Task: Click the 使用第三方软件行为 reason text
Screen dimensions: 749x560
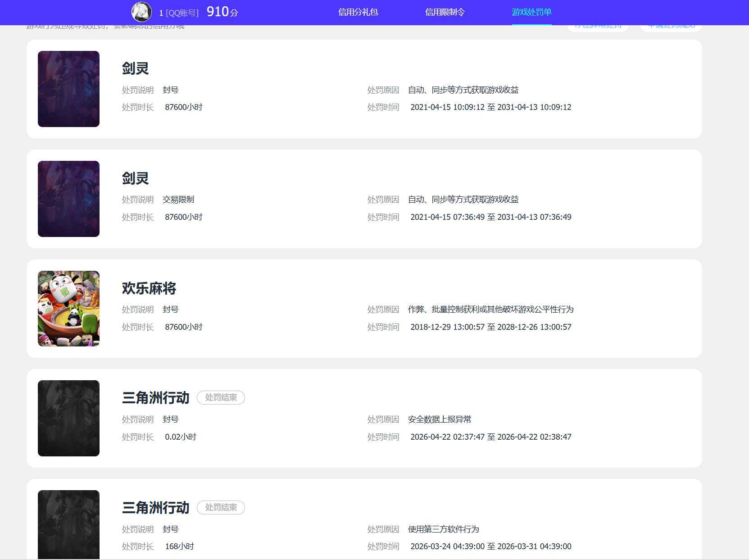Action: [x=444, y=529]
